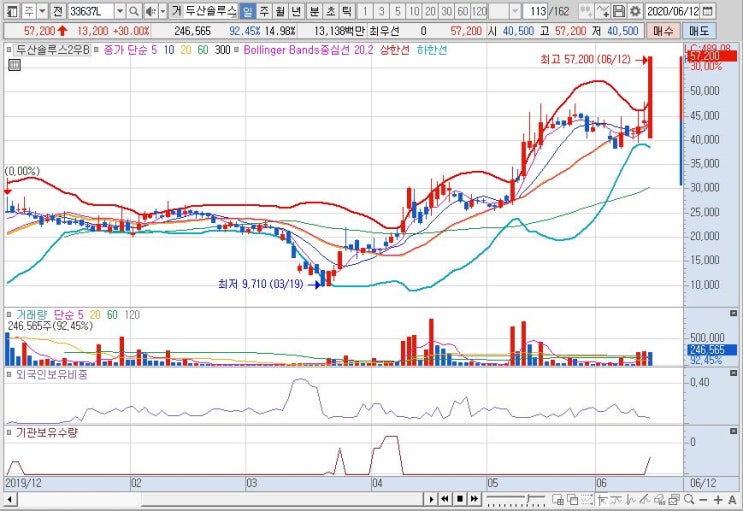Click the 상한선 upper band label
The height and width of the screenshot is (511, 743).
pos(394,50)
